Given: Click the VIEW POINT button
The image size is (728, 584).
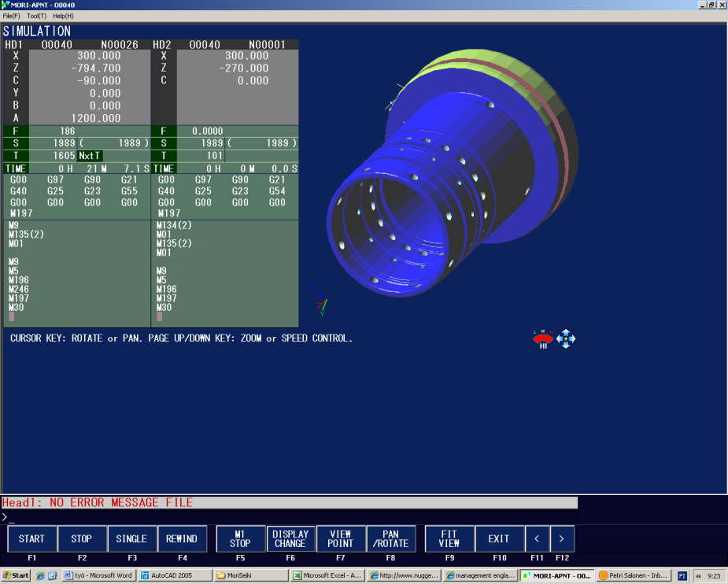Looking at the screenshot, I should tap(341, 539).
